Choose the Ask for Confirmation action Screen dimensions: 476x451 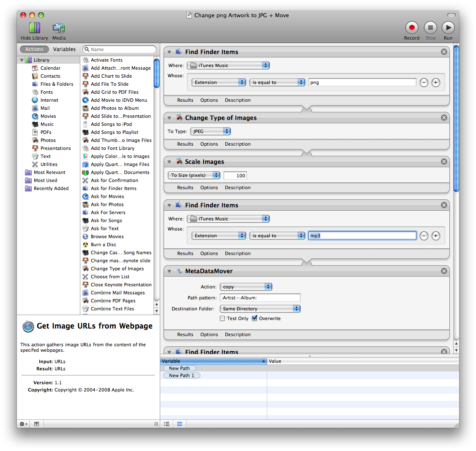[x=114, y=180]
